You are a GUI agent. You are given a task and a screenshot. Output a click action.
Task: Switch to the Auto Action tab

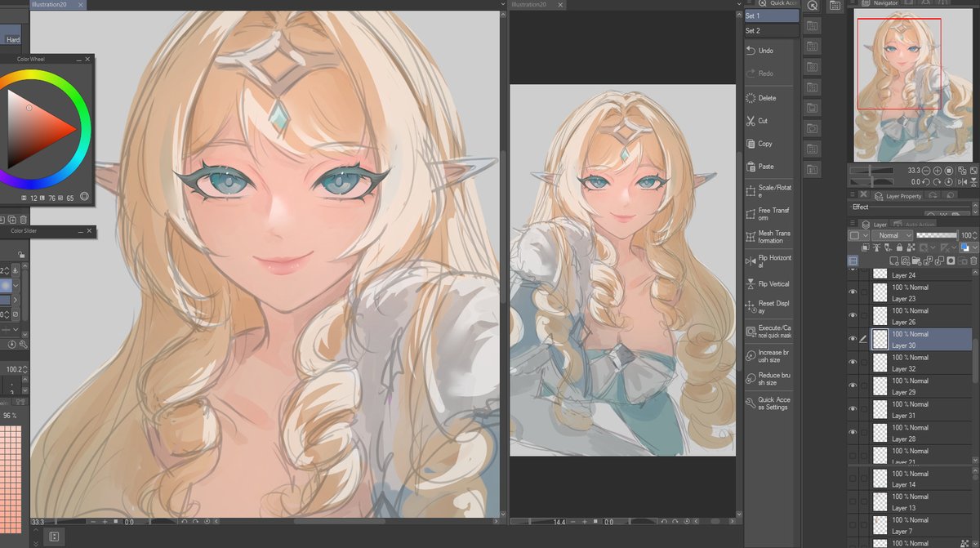point(913,225)
